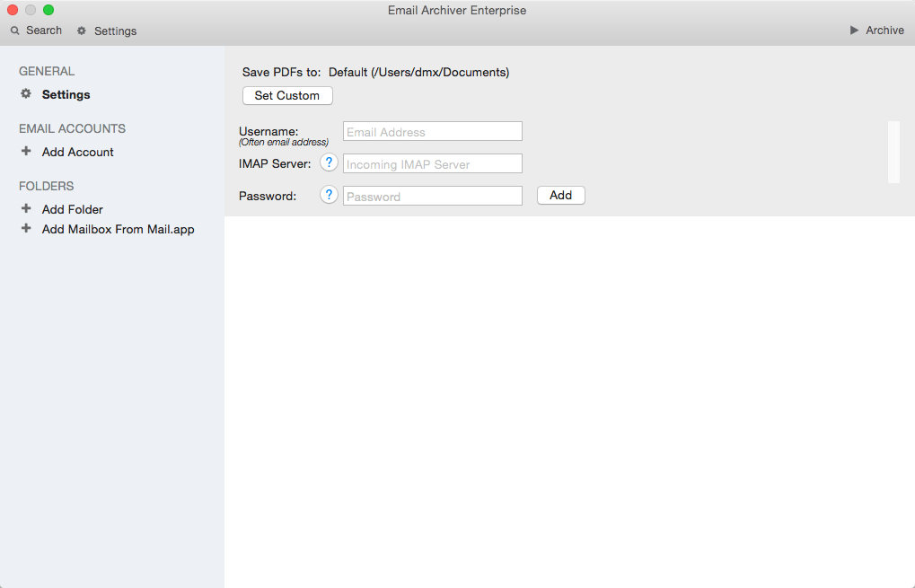Screen dimensions: 915x588
Task: Choose Add Folder in the sidebar
Action: pos(73,209)
